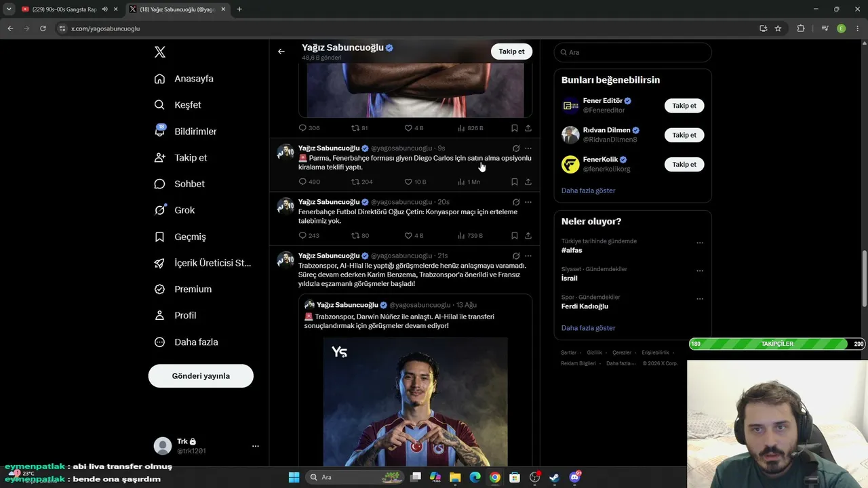Open Chrome media controls icon
Viewport: 868px width, 488px height.
(825, 28)
